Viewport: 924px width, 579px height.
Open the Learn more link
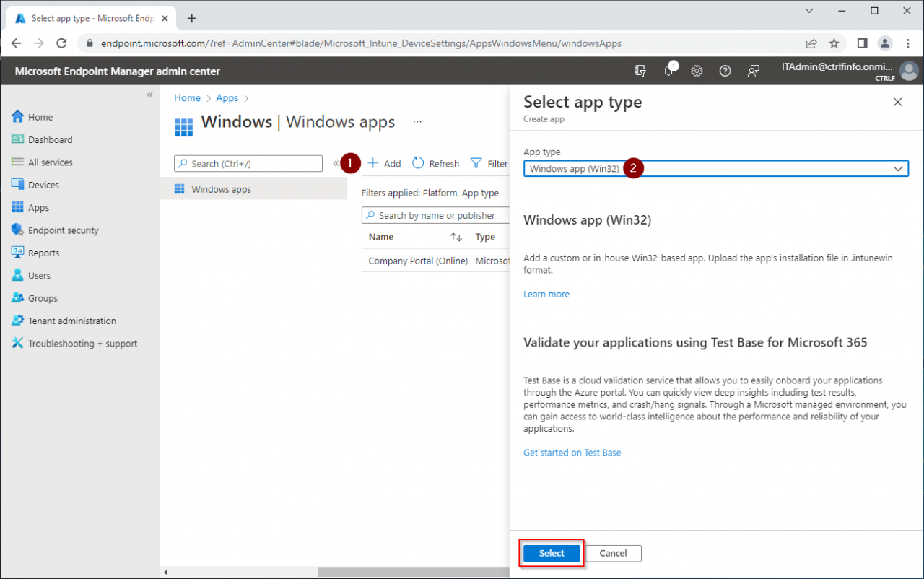(x=546, y=295)
